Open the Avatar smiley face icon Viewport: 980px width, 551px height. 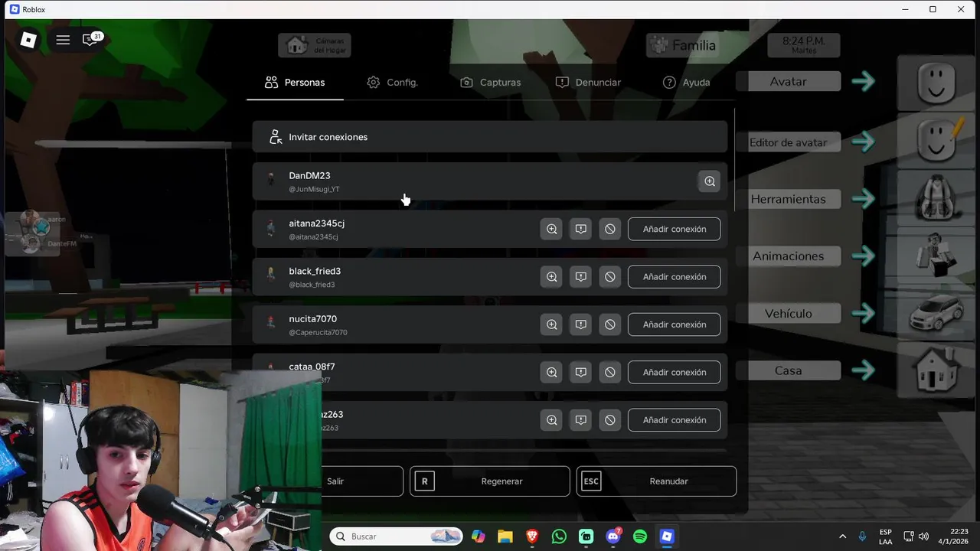click(x=938, y=81)
